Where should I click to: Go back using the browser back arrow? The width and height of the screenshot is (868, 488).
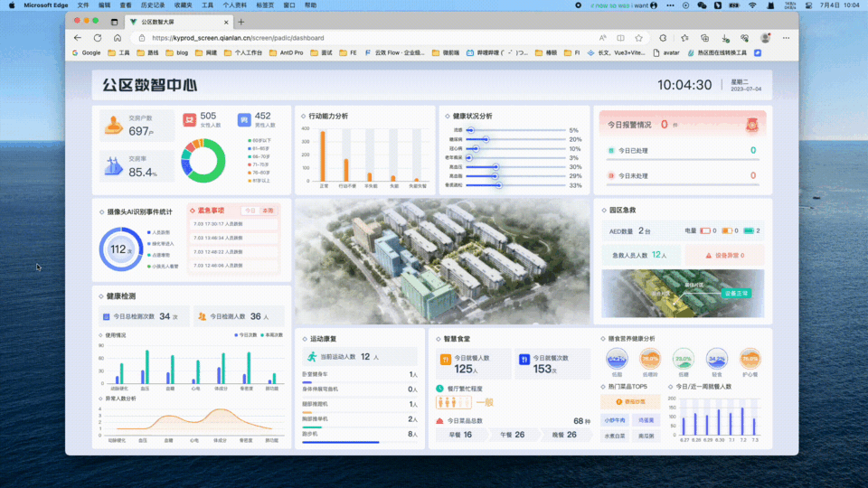tap(78, 38)
